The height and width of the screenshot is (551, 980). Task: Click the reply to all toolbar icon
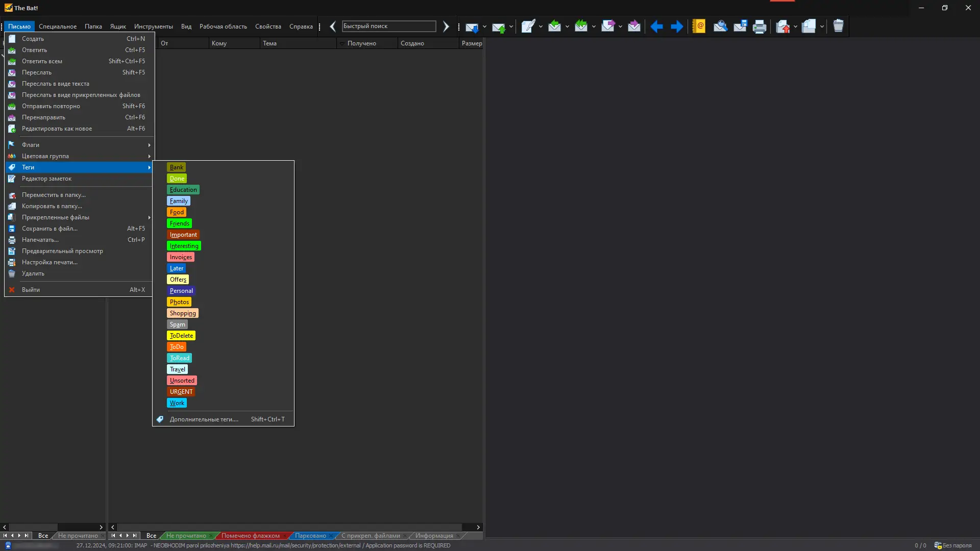581,26
